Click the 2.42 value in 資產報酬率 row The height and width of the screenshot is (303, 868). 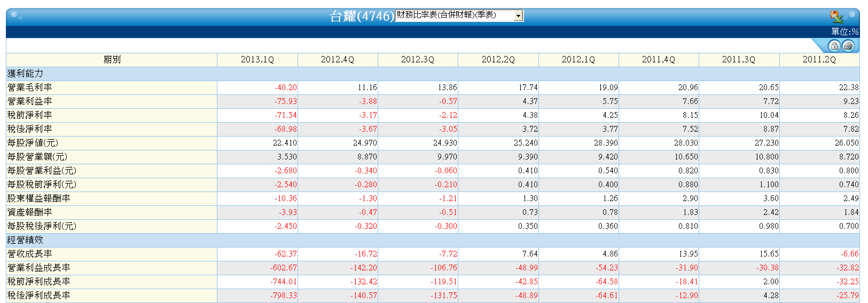click(771, 212)
